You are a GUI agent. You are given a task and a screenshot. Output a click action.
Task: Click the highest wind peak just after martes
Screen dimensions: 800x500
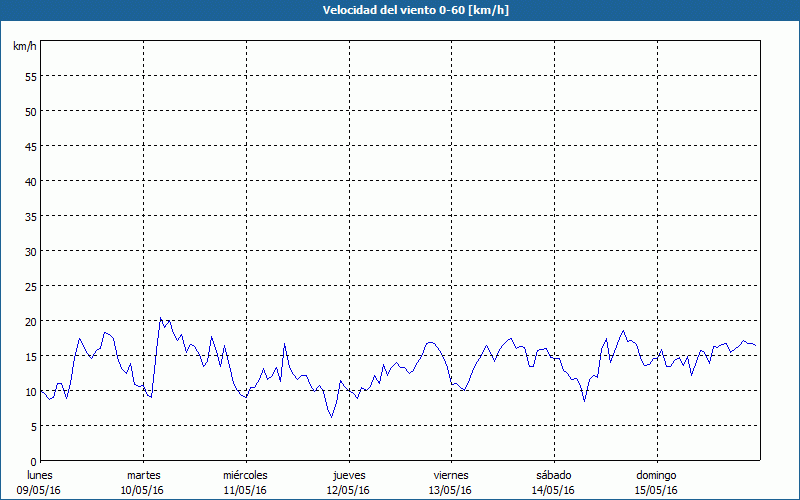pyautogui.click(x=161, y=319)
